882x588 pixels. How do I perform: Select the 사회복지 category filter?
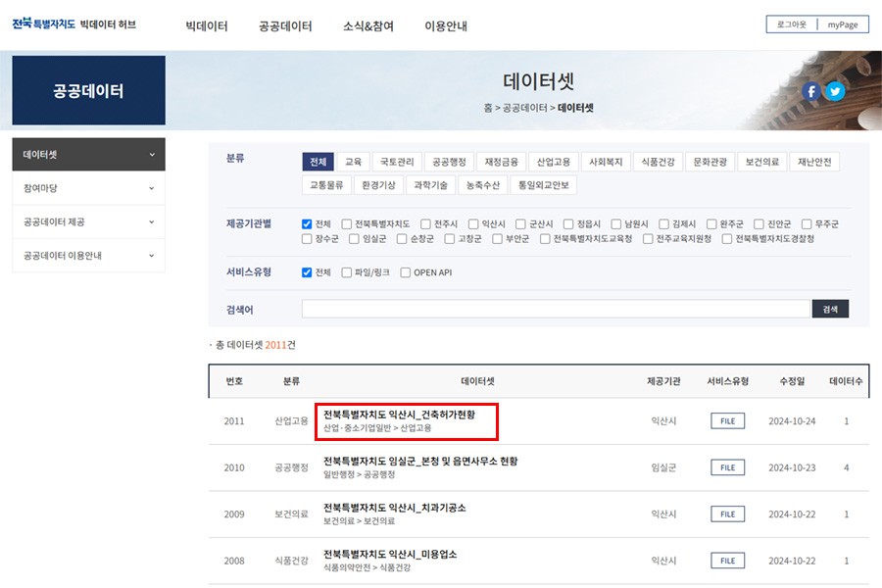pyautogui.click(x=606, y=162)
